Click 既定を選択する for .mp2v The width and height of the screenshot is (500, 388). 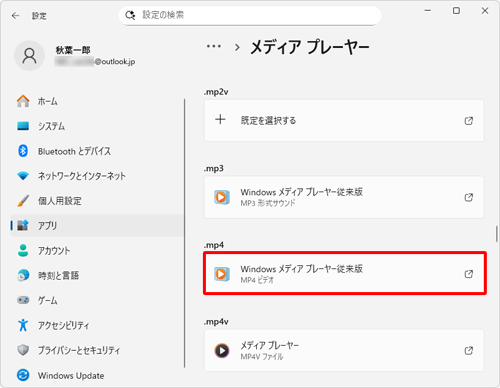[344, 120]
